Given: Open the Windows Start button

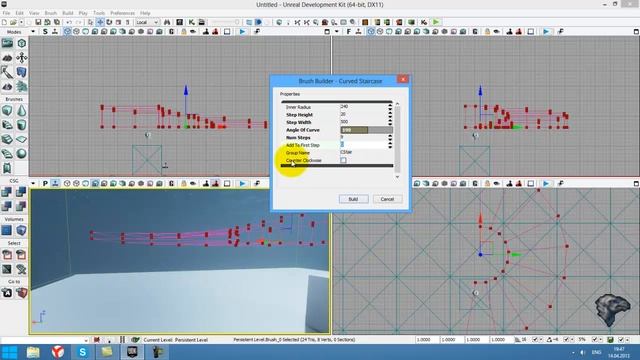Looking at the screenshot, I should coord(9,352).
